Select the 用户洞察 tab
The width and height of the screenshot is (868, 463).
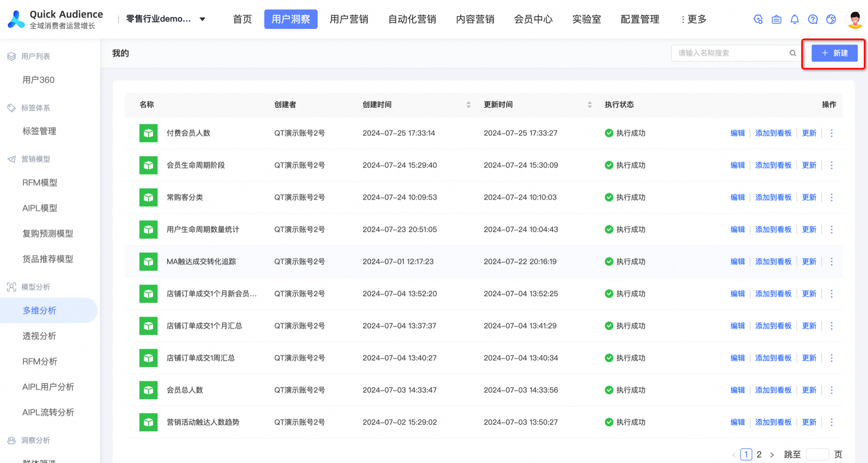coord(291,19)
